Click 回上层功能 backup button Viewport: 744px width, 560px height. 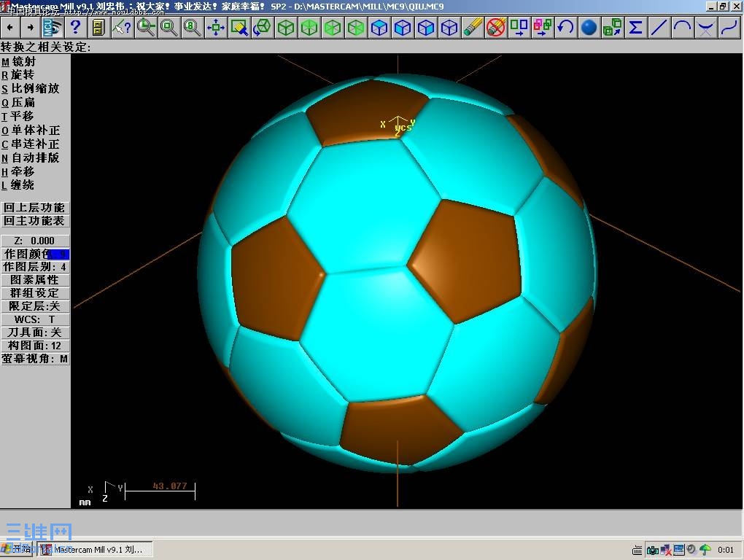point(35,208)
